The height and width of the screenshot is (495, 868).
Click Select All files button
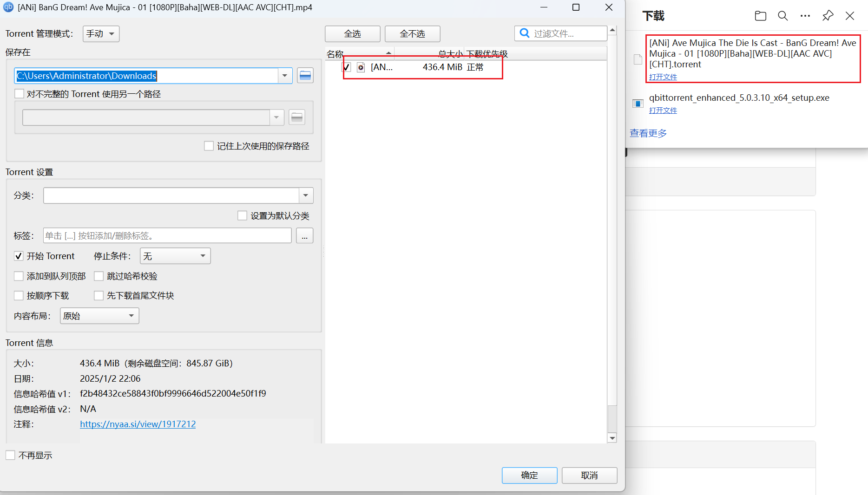(353, 34)
